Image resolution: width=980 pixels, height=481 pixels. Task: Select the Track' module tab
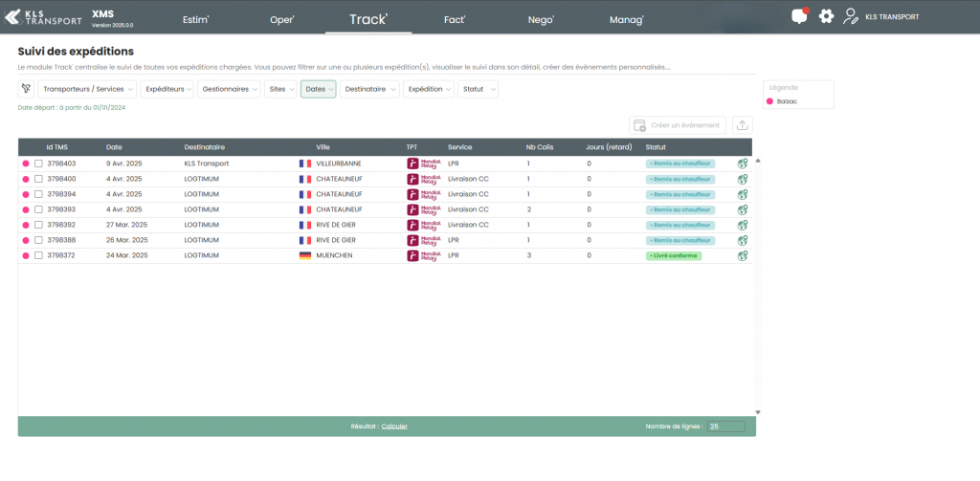point(368,19)
